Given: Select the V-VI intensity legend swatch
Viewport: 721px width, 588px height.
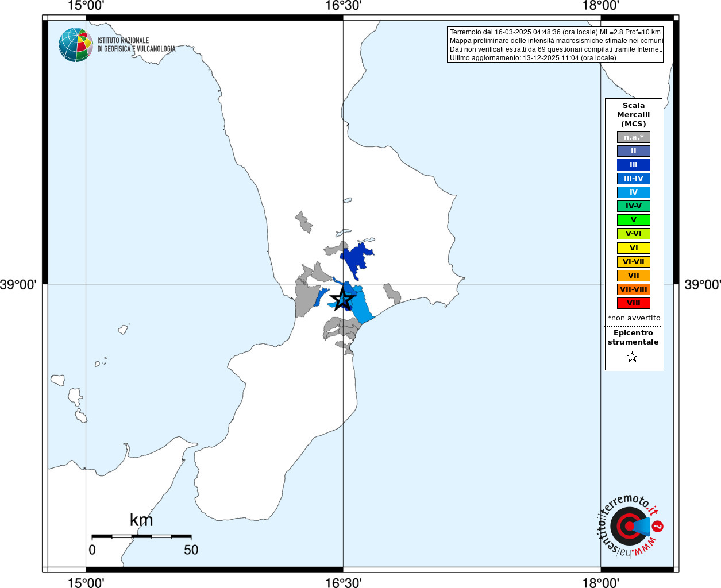Looking at the screenshot, I should [634, 234].
